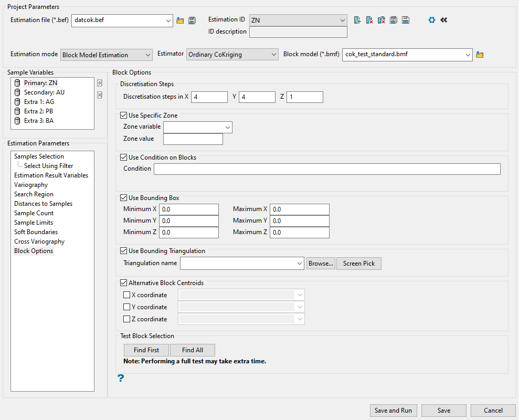
Task: Open the Search Region parameters
Action: [34, 194]
